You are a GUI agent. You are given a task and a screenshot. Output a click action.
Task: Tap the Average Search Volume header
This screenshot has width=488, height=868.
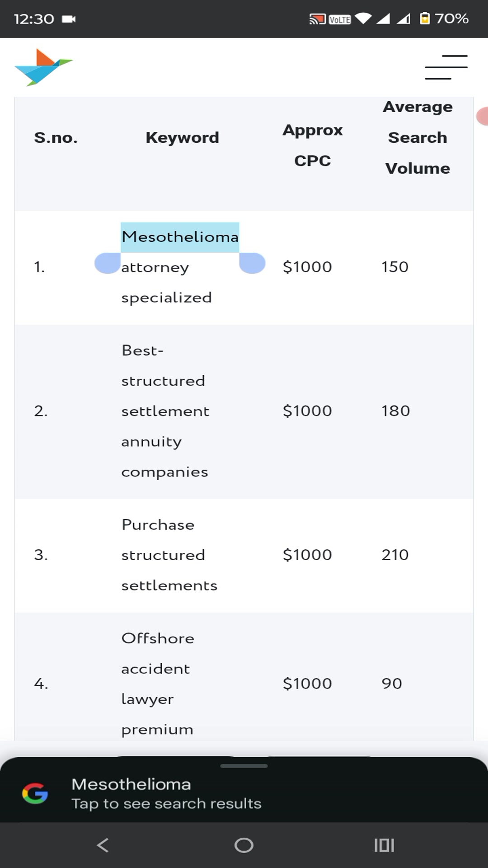tap(418, 137)
